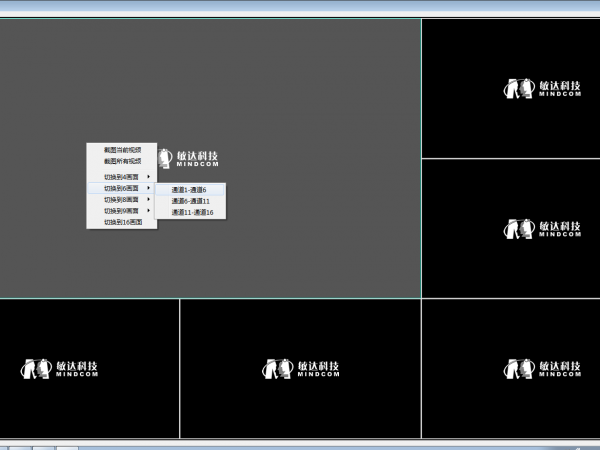Select the highlighted 切换到6画面 menu entry
The width and height of the screenshot is (600, 450).
click(x=121, y=188)
